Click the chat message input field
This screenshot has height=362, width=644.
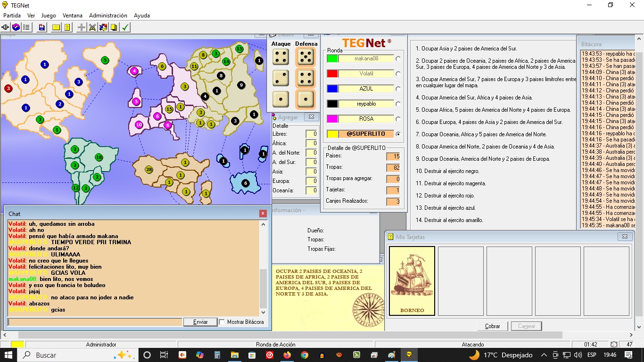(95, 322)
